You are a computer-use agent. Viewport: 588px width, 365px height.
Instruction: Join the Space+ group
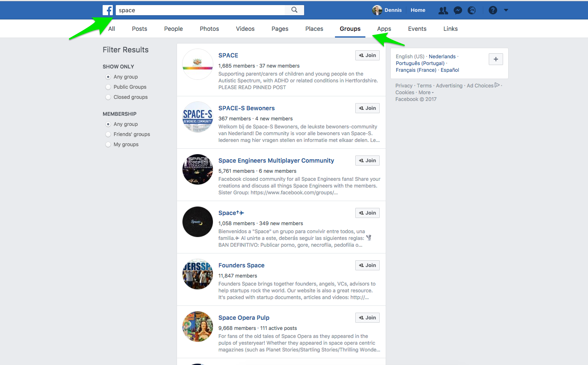pyautogui.click(x=367, y=213)
